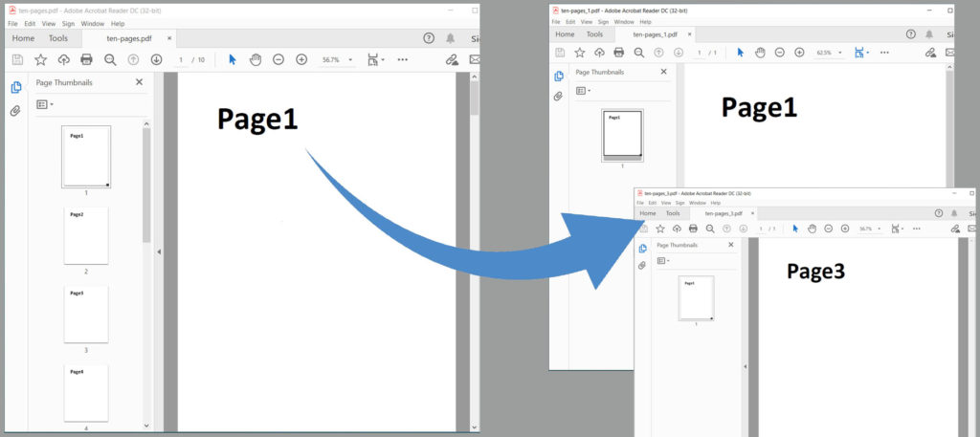
Task: Click Home in the ten-pages.pdf window
Action: click(x=23, y=38)
